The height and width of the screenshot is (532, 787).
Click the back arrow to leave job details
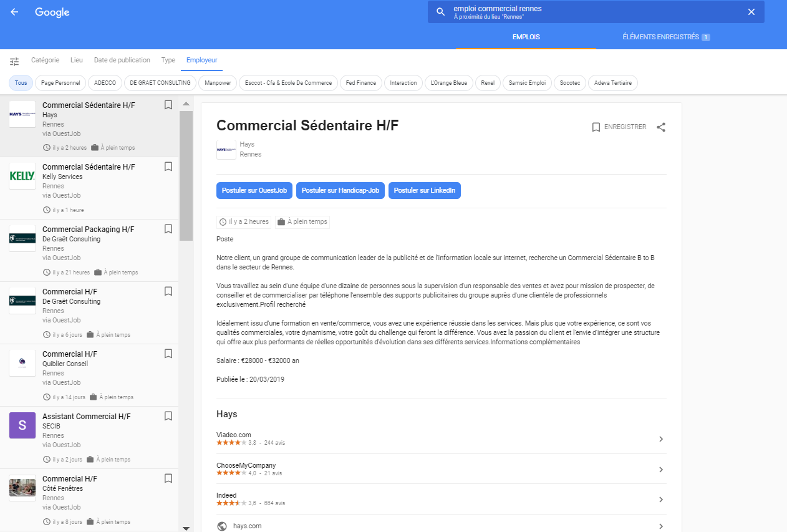point(14,11)
